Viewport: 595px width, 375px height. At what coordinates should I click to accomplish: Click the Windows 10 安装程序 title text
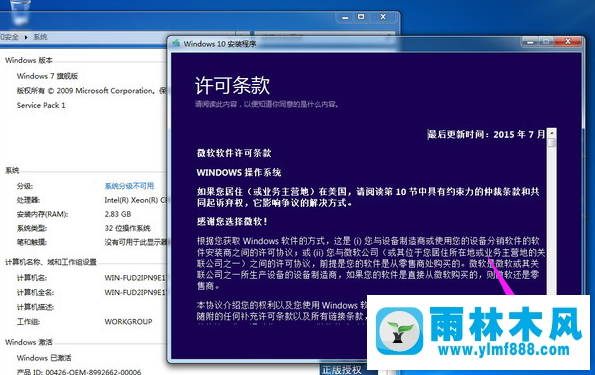click(x=220, y=44)
